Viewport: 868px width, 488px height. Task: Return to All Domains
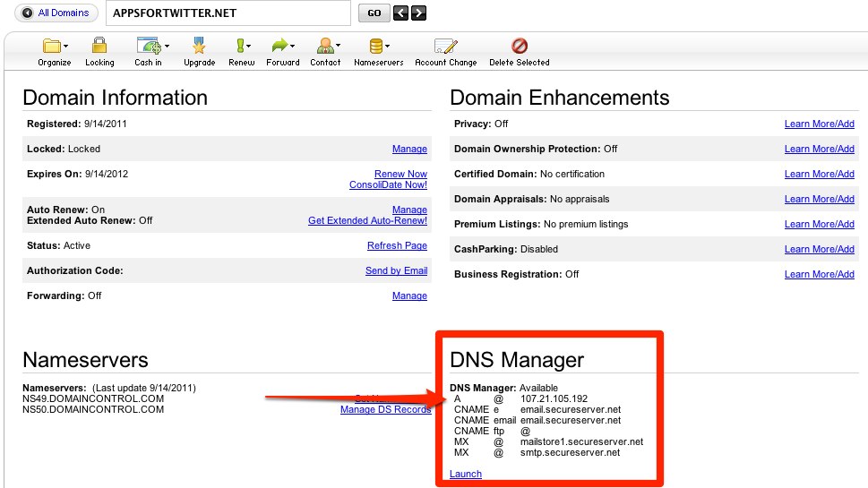pyautogui.click(x=56, y=13)
